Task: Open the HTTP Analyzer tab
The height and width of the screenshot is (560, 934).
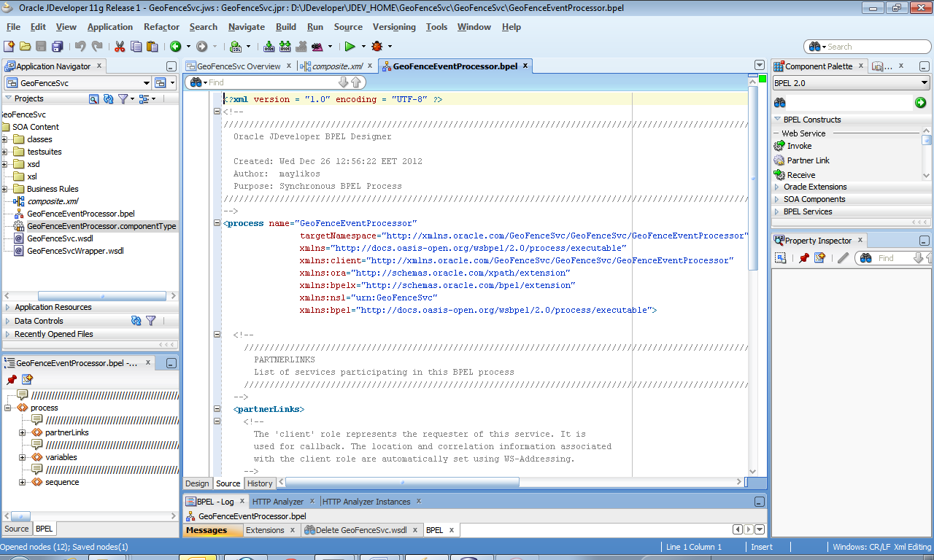Action: (x=278, y=502)
